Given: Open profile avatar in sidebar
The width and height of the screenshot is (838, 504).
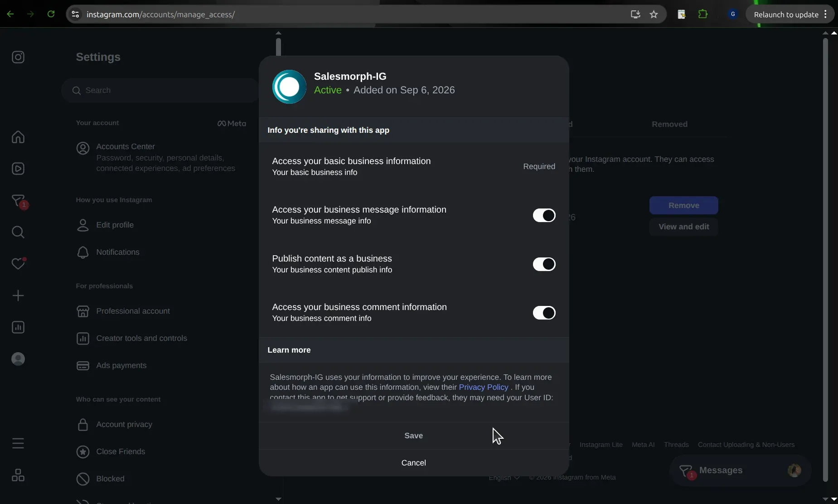Looking at the screenshot, I should 18,359.
